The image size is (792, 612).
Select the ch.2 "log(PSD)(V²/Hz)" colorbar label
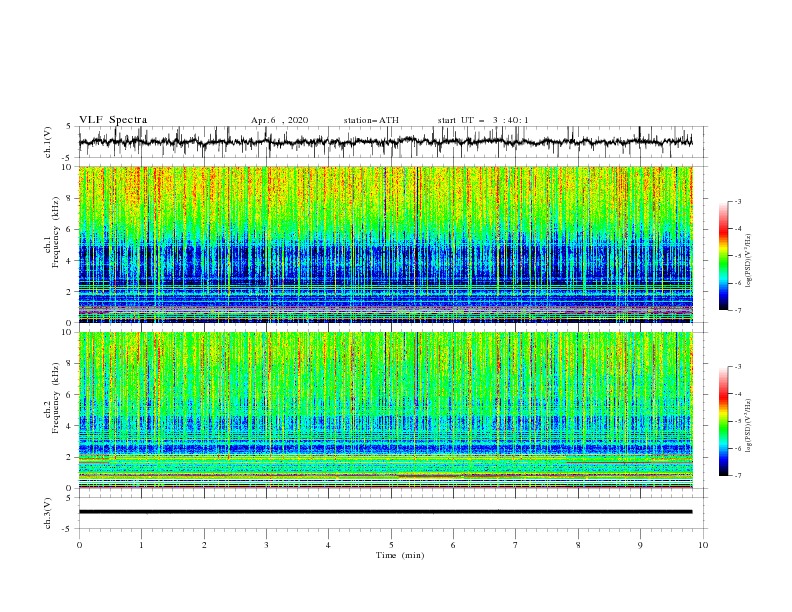click(748, 425)
